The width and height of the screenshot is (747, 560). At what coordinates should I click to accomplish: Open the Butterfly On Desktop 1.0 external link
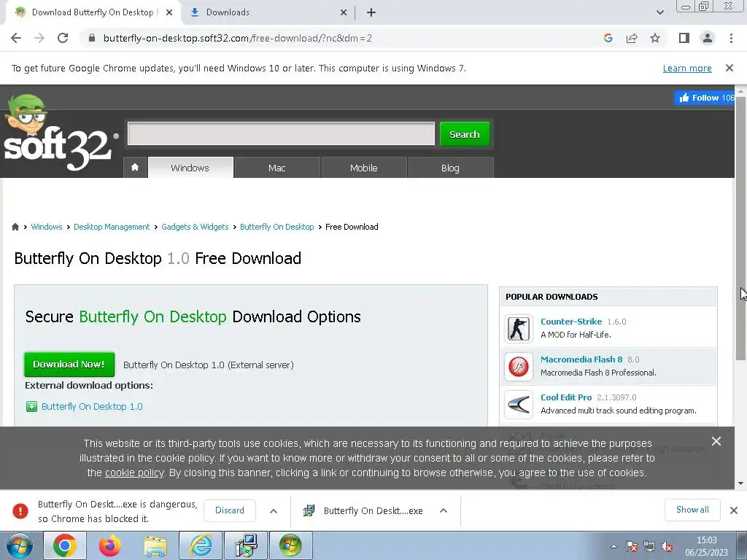click(x=92, y=406)
